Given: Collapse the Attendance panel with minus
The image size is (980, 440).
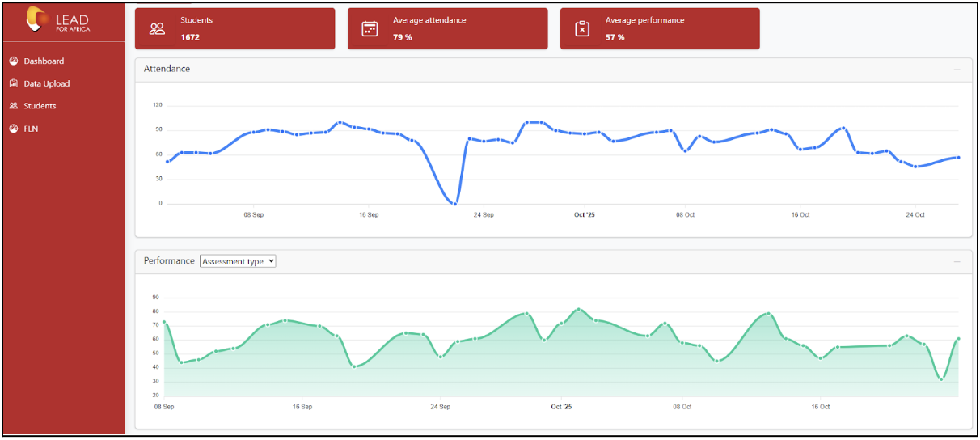Looking at the screenshot, I should 957,70.
